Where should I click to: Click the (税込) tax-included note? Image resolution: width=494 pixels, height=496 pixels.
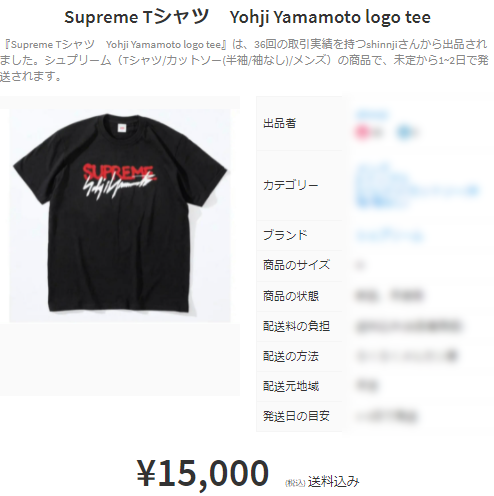tap(295, 483)
